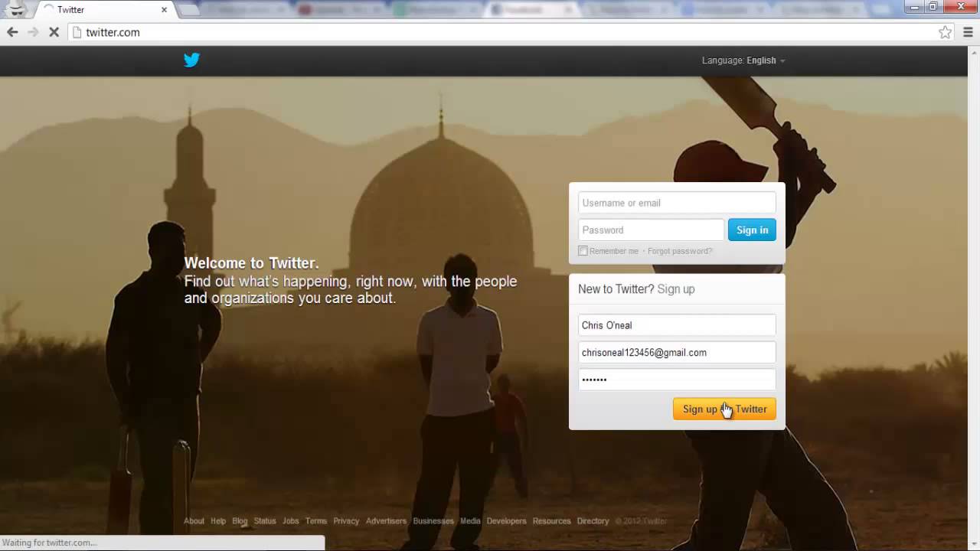Open the Forgot password? link
Image resolution: width=980 pixels, height=551 pixels.
(x=680, y=251)
